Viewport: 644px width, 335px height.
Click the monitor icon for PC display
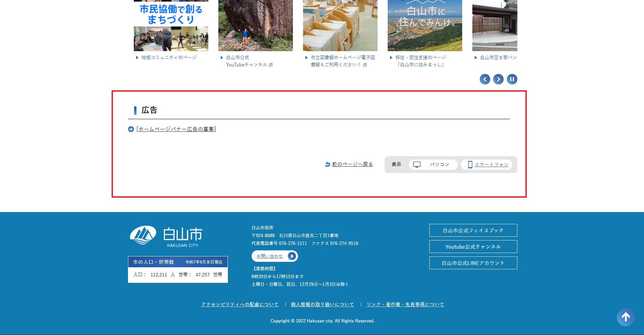point(417,165)
